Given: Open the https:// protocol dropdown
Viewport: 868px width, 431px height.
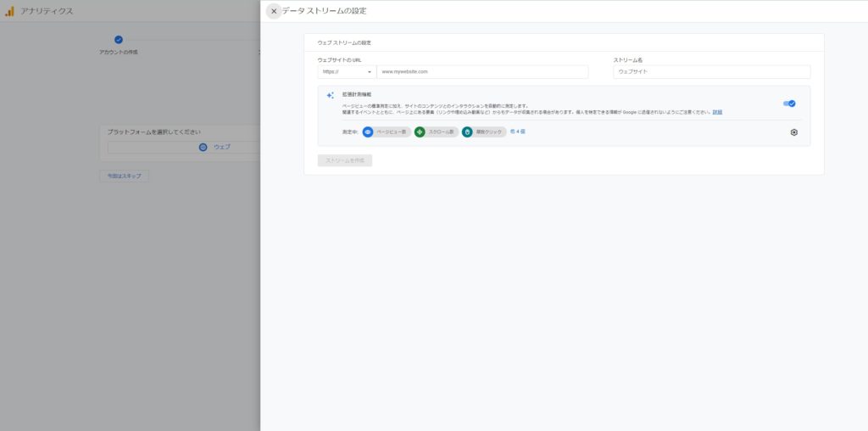Looking at the screenshot, I should [x=347, y=72].
